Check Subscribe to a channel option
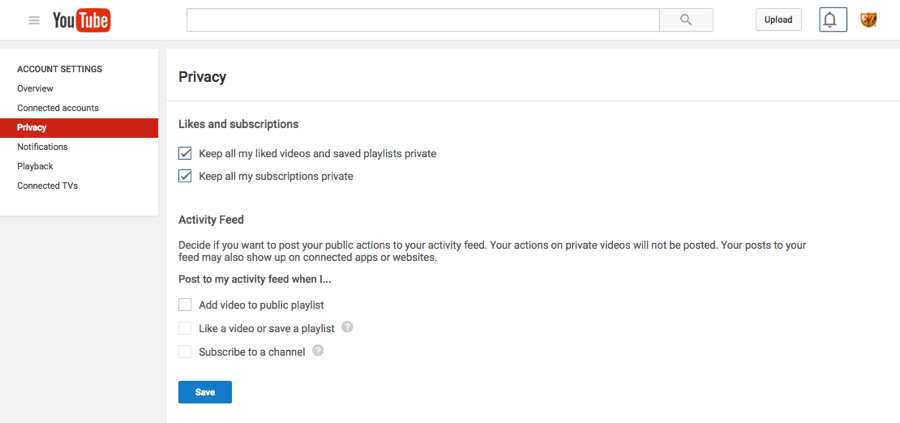 (185, 352)
